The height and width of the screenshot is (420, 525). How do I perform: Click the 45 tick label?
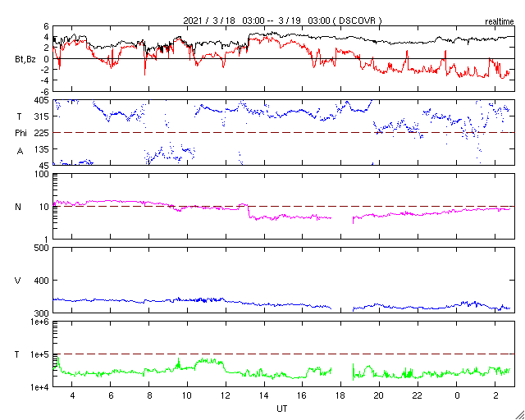pyautogui.click(x=44, y=165)
